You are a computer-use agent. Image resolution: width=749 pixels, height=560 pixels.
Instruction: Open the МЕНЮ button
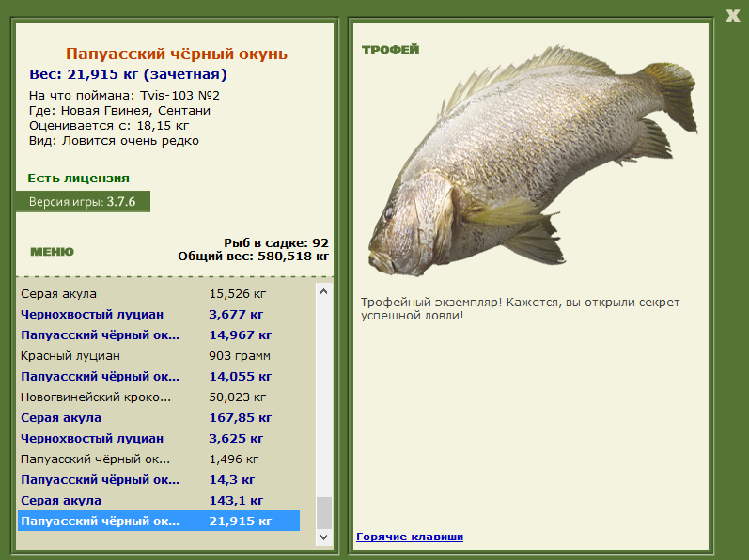coord(52,252)
